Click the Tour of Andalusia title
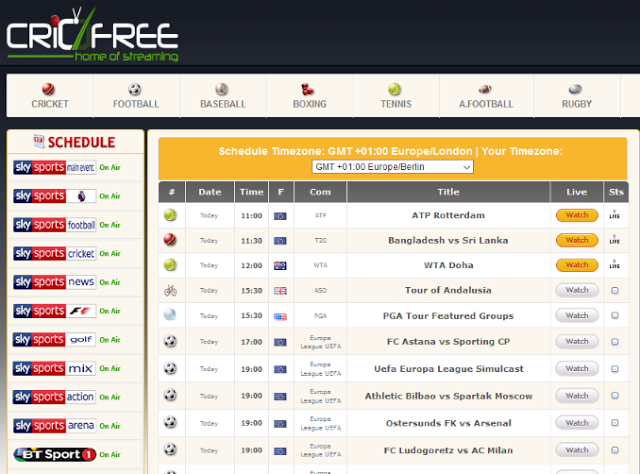 point(448,290)
